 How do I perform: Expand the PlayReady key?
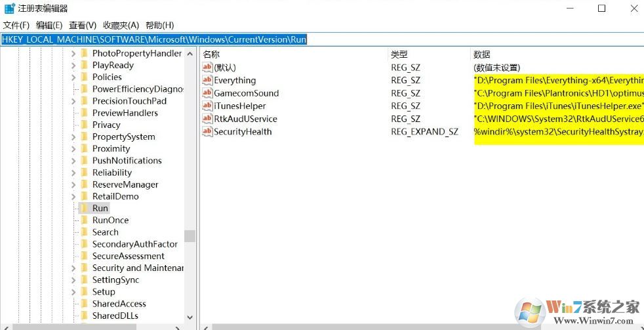pyautogui.click(x=73, y=66)
